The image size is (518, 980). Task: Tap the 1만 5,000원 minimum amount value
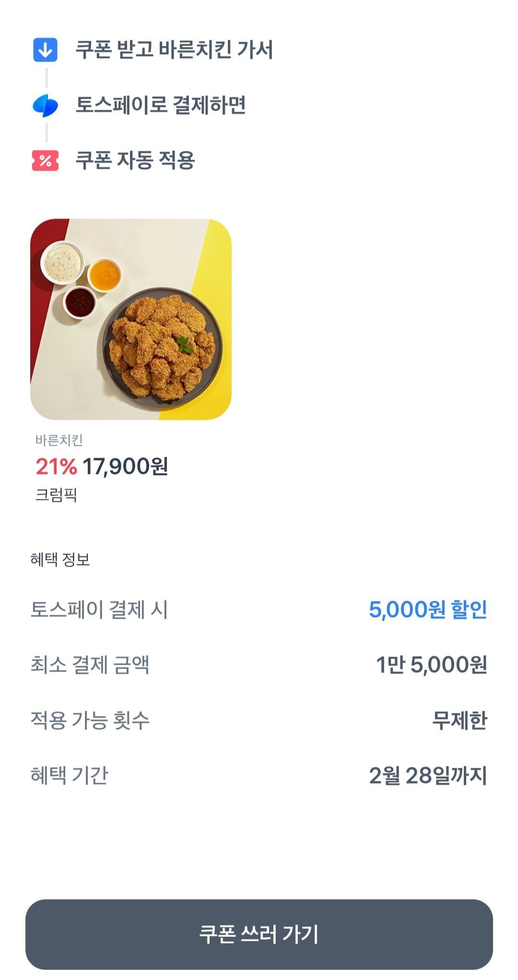click(x=431, y=665)
